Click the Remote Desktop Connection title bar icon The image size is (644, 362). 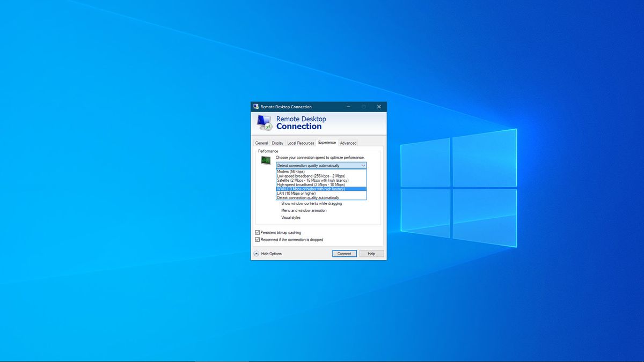pos(255,107)
